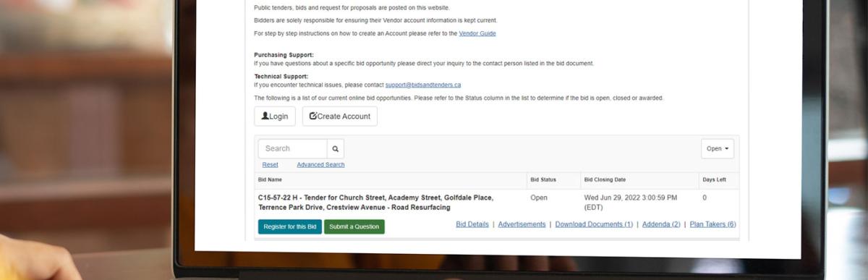Click the Bid Name column header
This screenshot has width=868, height=280.
pos(270,179)
